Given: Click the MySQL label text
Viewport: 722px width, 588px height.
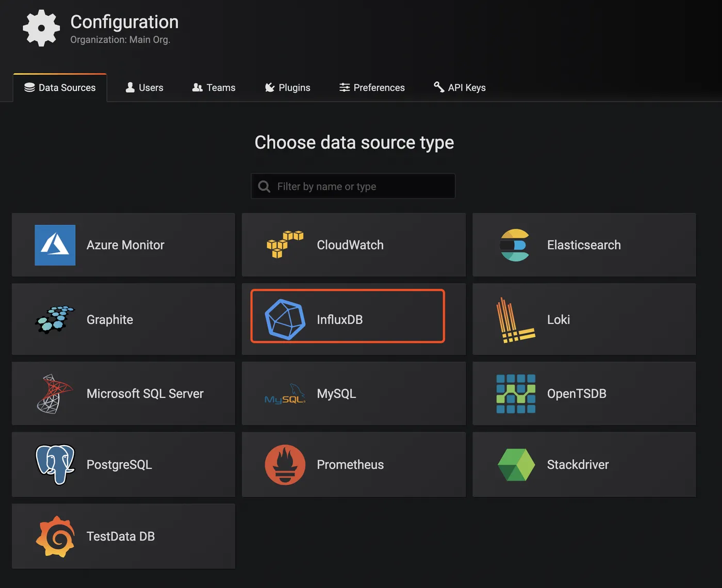Looking at the screenshot, I should tap(336, 394).
